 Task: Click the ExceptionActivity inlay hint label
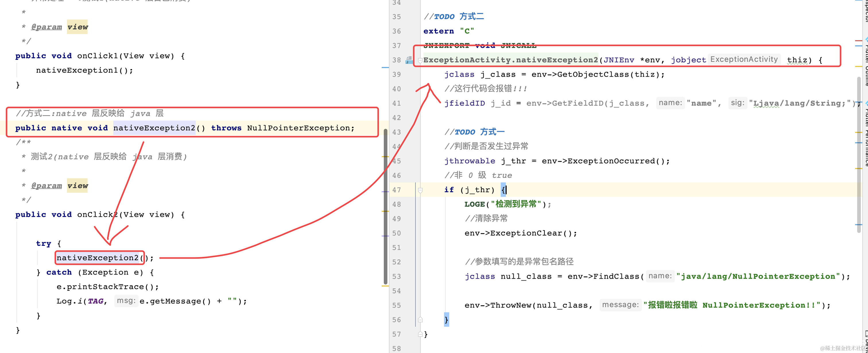tap(744, 59)
